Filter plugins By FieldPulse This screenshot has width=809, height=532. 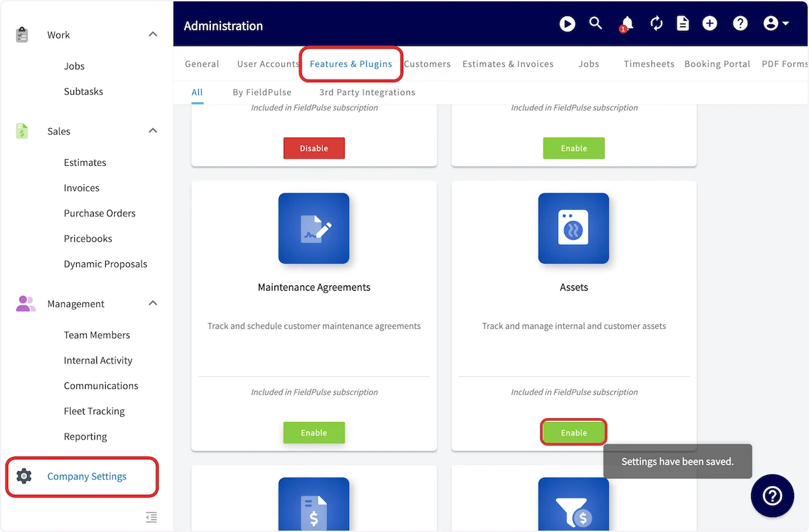(x=262, y=92)
